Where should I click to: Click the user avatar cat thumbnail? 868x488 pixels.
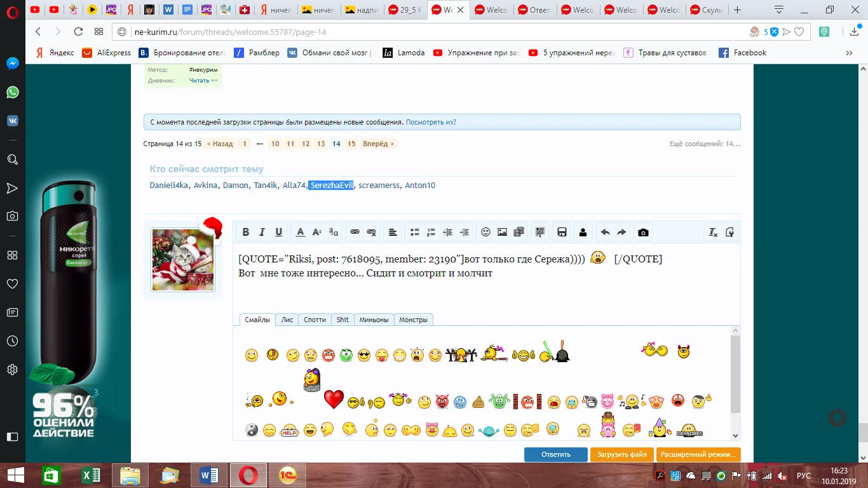coord(183,260)
